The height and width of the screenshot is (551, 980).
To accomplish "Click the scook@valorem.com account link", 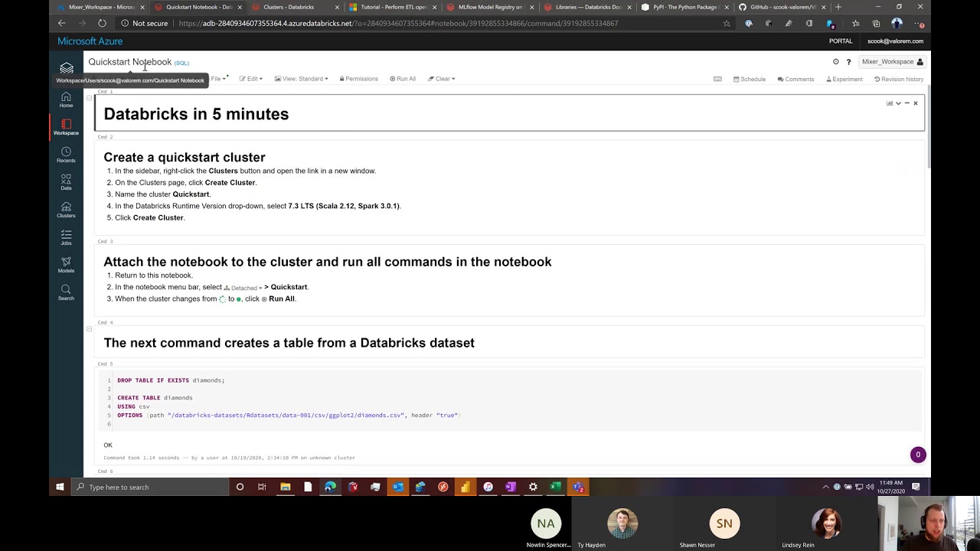I will [895, 41].
